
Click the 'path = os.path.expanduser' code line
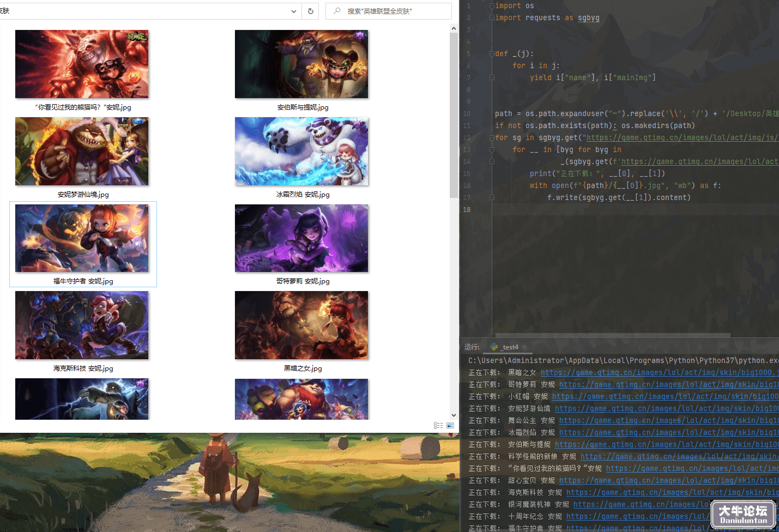[637, 113]
